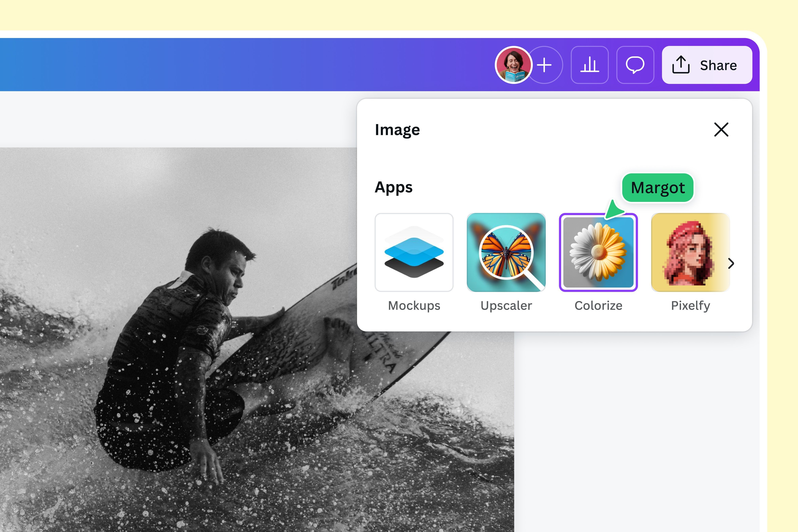Click the plus icon to add a collaborator
The width and height of the screenshot is (798, 532).
pyautogui.click(x=544, y=65)
